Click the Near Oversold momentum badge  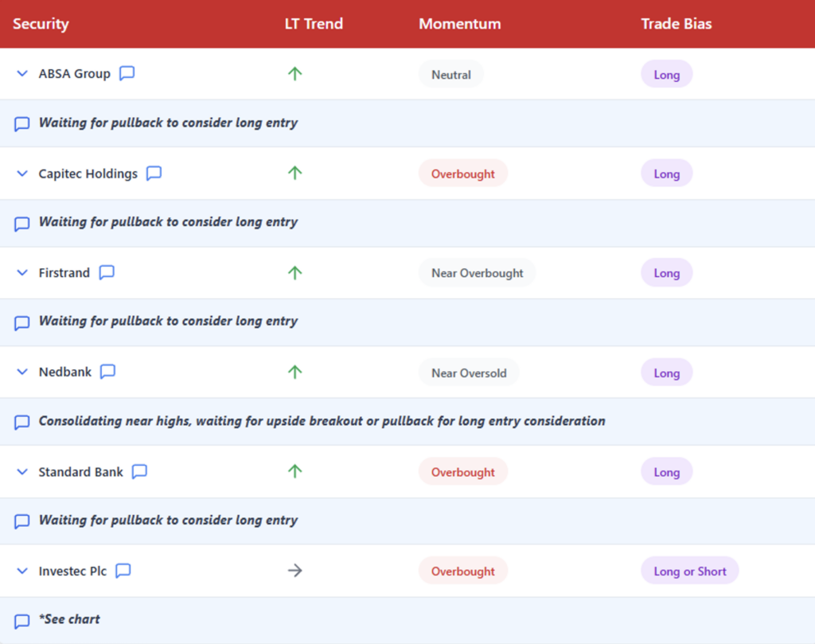tap(469, 373)
